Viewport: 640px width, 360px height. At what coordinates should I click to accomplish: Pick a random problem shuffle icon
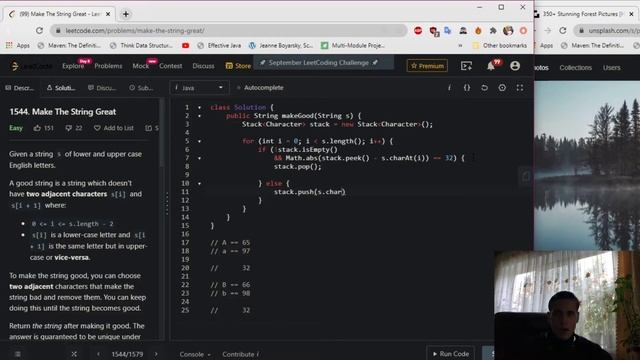pyautogui.click(x=74, y=354)
